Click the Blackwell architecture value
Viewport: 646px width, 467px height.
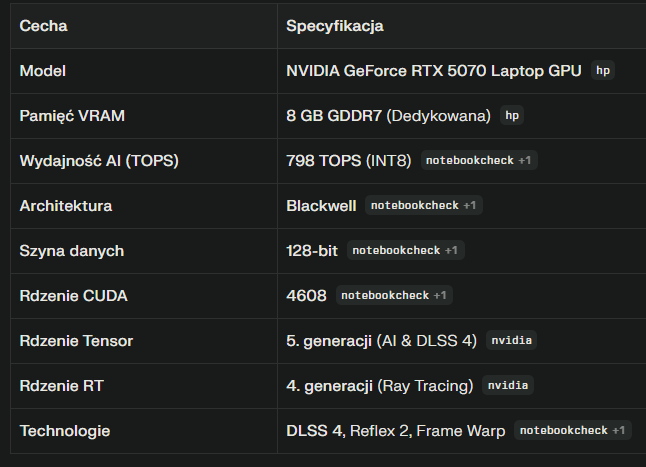(x=321, y=206)
